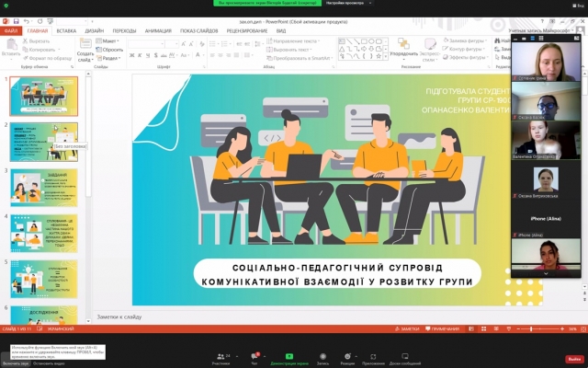This screenshot has height=368, width=588.
Task: Select slide 3 thumbnail ЗАВДАННЯ
Action: 44,188
